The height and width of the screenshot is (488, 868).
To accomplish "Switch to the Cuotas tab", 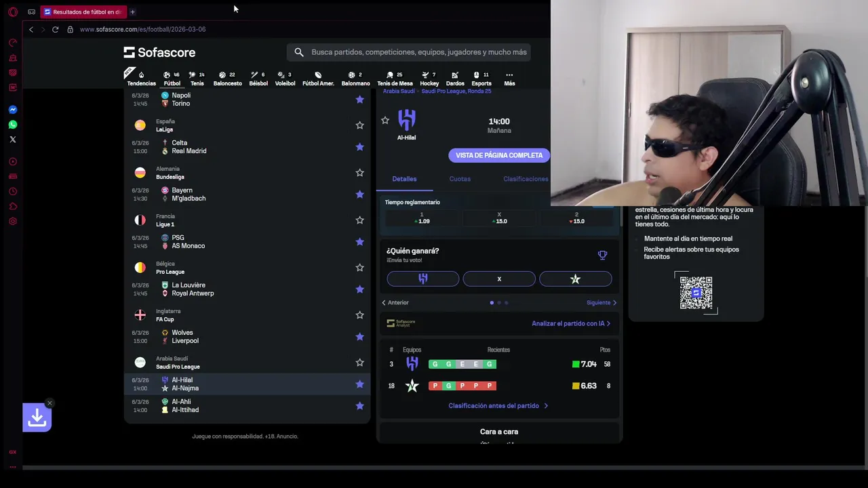I will click(460, 179).
